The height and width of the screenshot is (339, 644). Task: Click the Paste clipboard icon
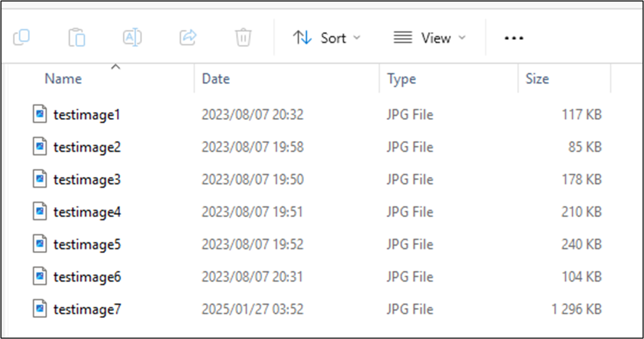tap(77, 38)
